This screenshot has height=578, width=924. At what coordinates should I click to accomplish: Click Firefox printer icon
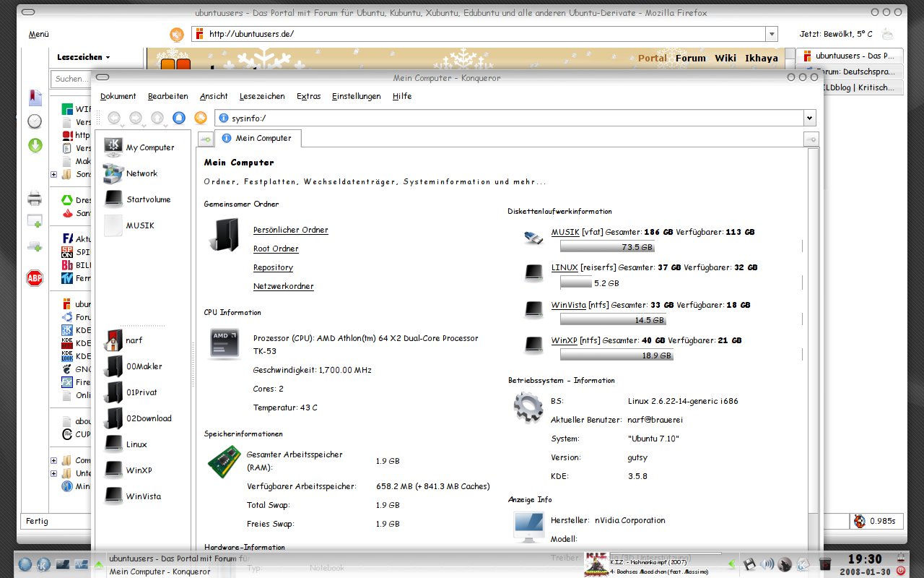(35, 198)
